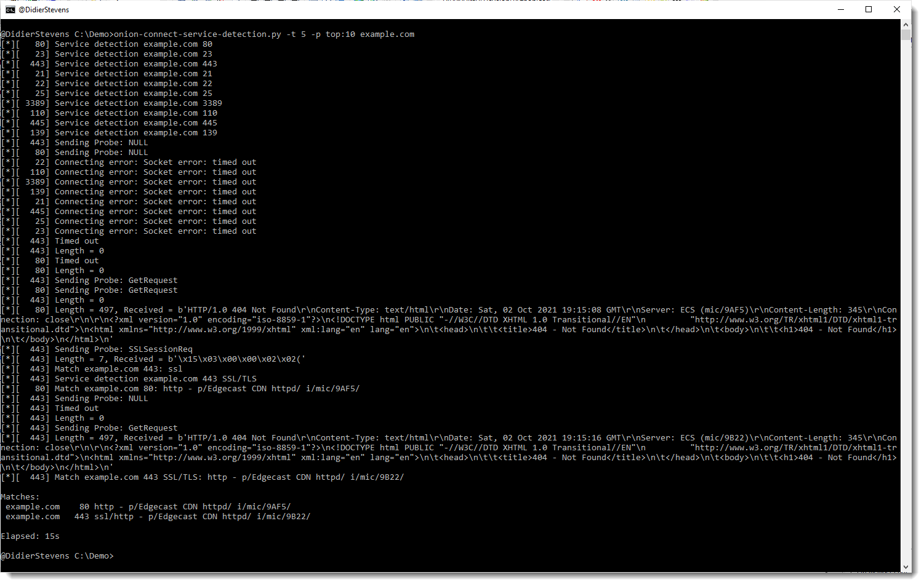The height and width of the screenshot is (585, 924).
Task: Click the 'Elapsed: 15s' line
Action: (30, 536)
